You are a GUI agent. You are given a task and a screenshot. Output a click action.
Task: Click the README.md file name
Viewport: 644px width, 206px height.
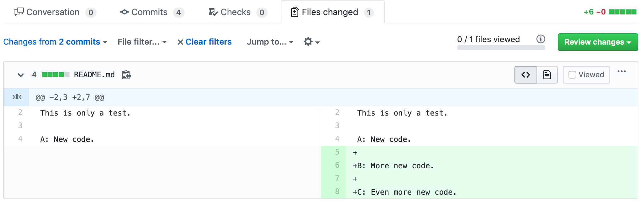[94, 75]
